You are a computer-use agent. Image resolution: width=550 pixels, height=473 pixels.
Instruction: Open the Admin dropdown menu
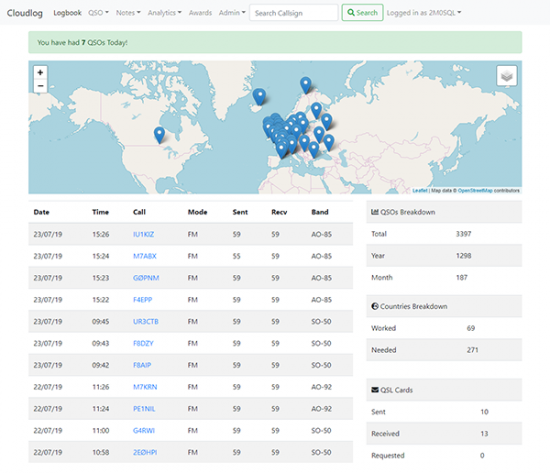(232, 13)
